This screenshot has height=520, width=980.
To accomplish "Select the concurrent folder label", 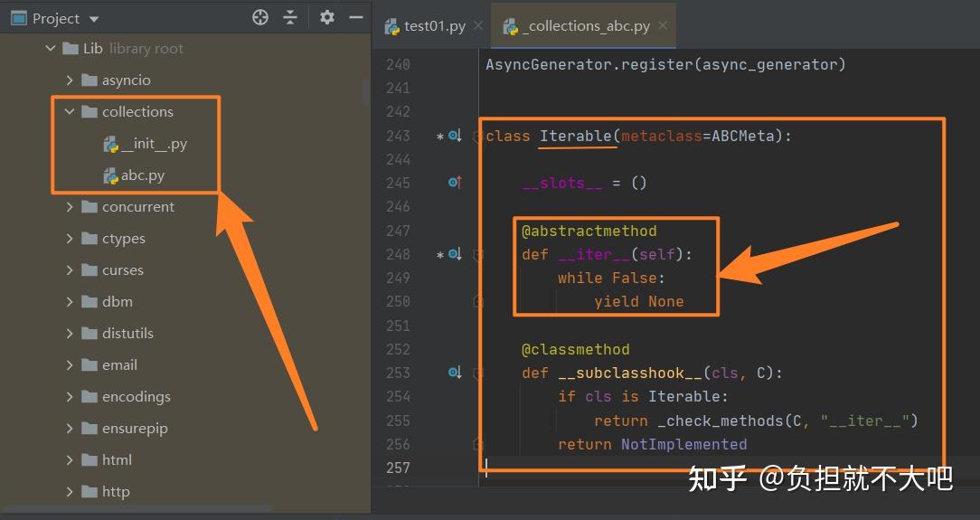I will point(138,206).
